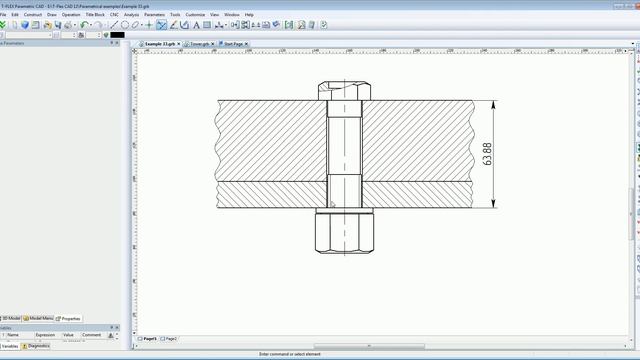Screen dimensions: 640x360
Task: Toggle the highlighted graphic line tool
Action: (162, 25)
